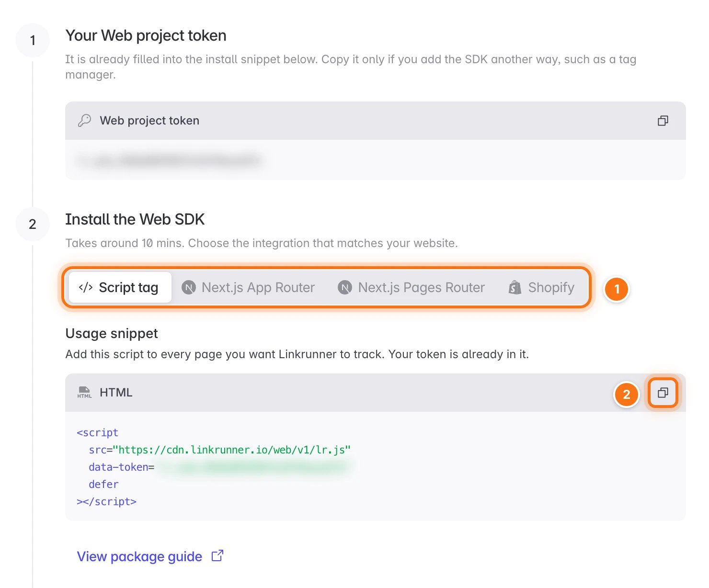This screenshot has width=709, height=588.
Task: Click the opening "<script" tag line
Action: tap(97, 432)
